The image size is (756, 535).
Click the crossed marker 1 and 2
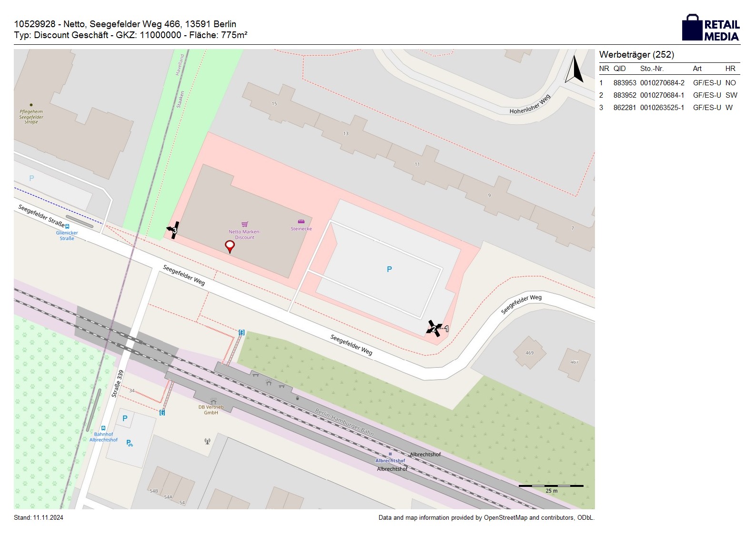tap(434, 328)
